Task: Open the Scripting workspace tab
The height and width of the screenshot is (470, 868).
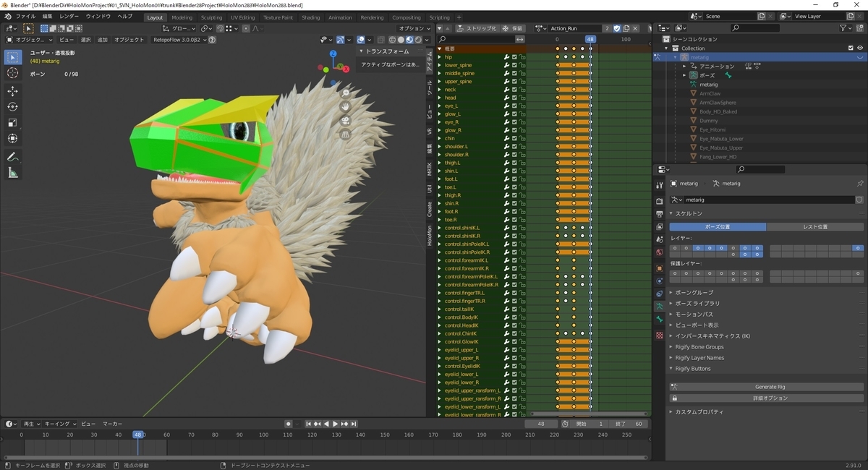Action: tap(439, 17)
